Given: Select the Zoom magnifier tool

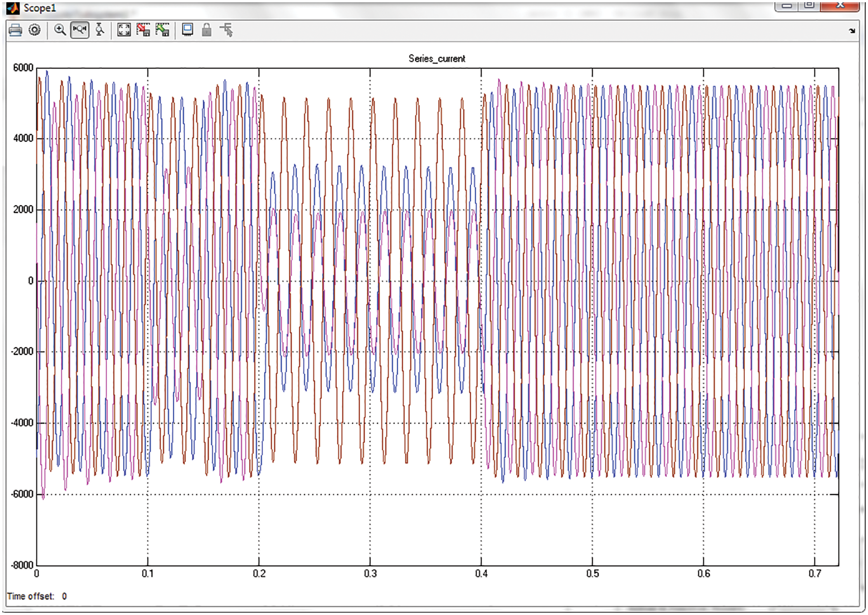Looking at the screenshot, I should 60,30.
